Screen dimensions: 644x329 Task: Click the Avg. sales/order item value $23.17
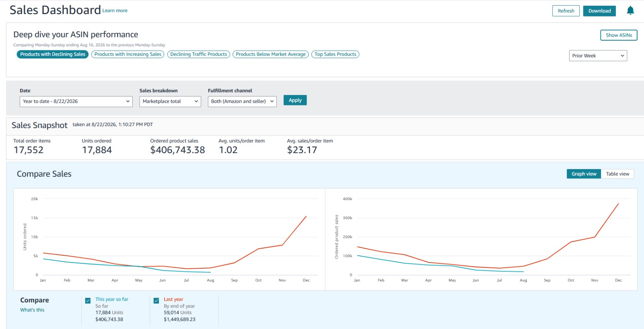pos(302,150)
